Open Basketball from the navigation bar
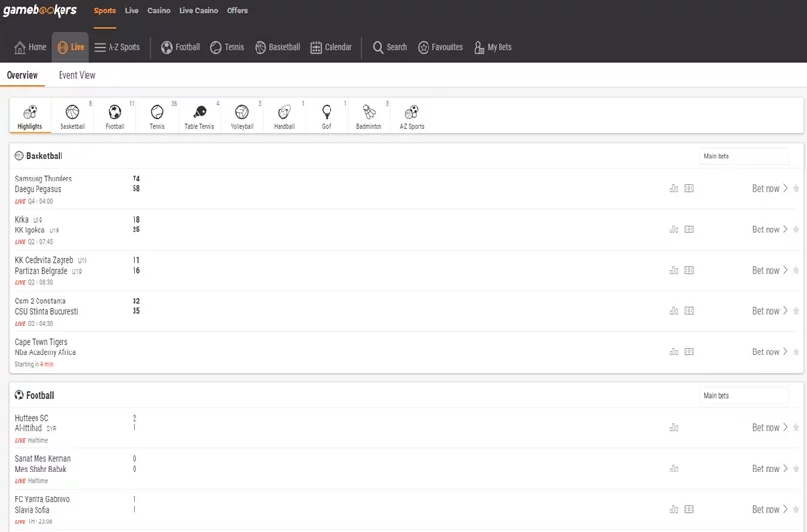This screenshot has width=807, height=532. click(278, 47)
